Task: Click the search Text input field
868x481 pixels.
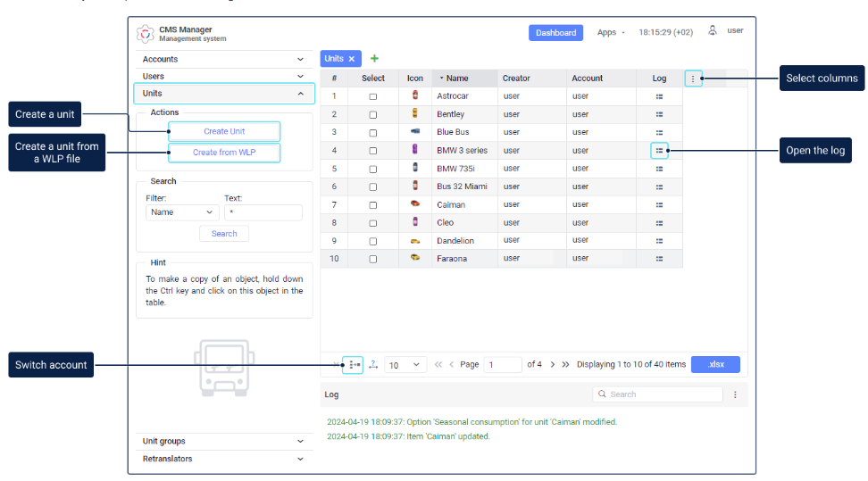Action: 263,212
